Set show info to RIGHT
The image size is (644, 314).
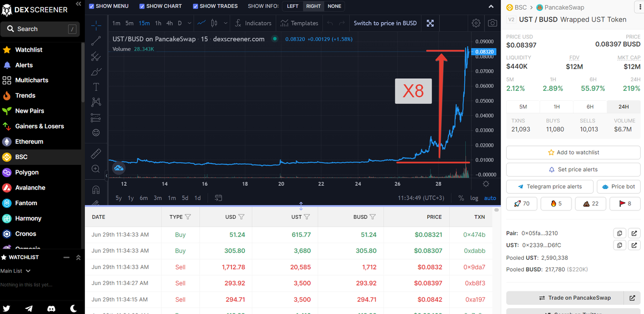pyautogui.click(x=313, y=6)
